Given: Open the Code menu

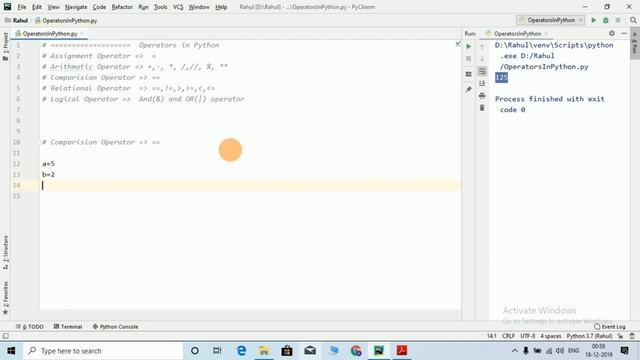Looking at the screenshot, I should tap(99, 7).
